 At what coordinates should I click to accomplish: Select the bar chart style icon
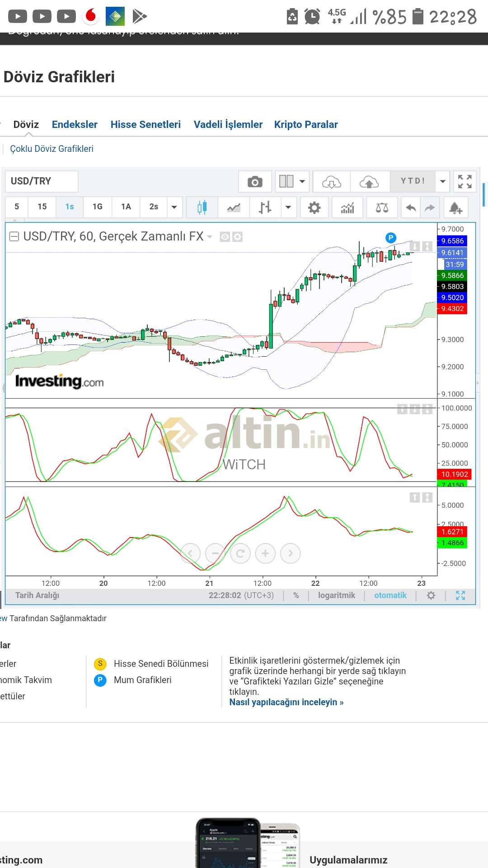[265, 208]
